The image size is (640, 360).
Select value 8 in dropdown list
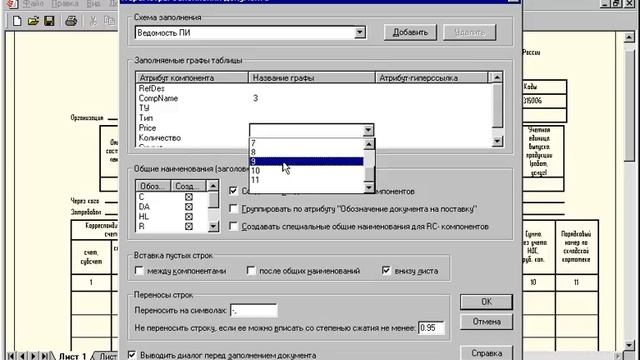pyautogui.click(x=306, y=152)
